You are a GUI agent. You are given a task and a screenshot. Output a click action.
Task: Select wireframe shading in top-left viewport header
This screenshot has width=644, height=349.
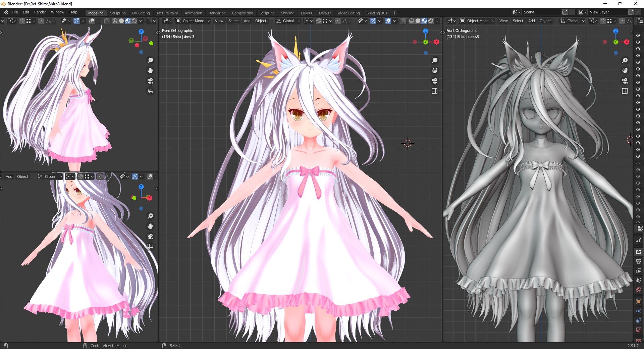pos(115,21)
